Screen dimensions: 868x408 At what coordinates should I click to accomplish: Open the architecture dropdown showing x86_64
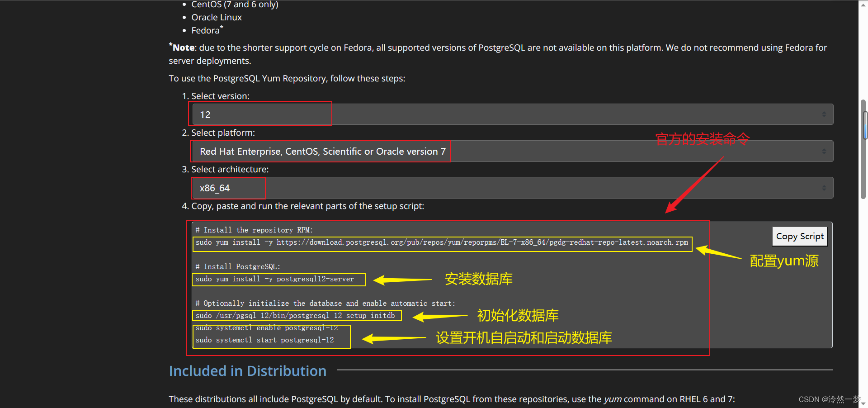(513, 188)
